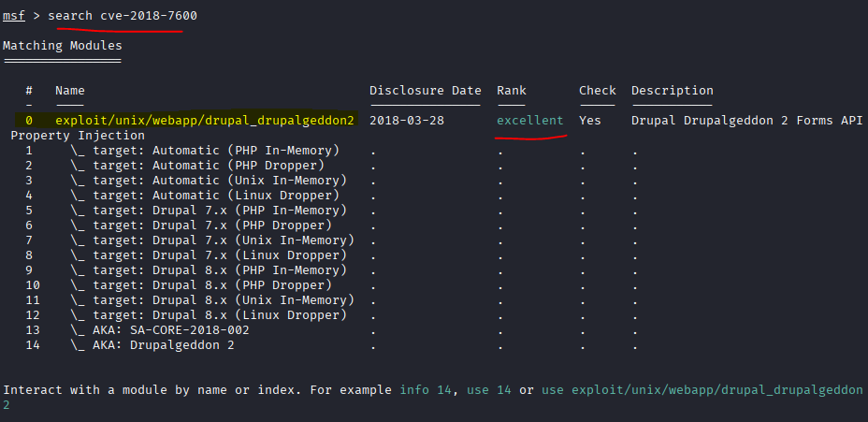Click the Yes check value
The height and width of the screenshot is (422, 868).
589,121
